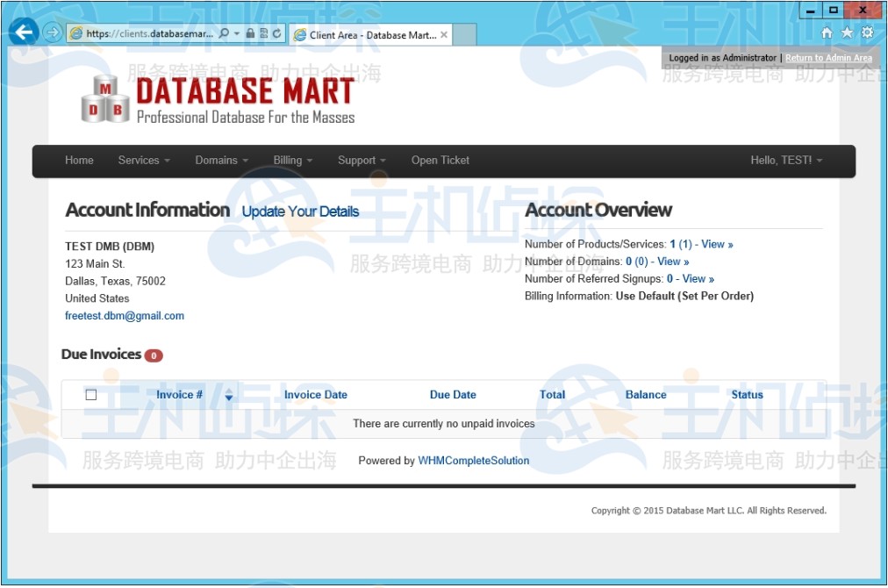Click the Return to Admin Area link

[x=828, y=58]
